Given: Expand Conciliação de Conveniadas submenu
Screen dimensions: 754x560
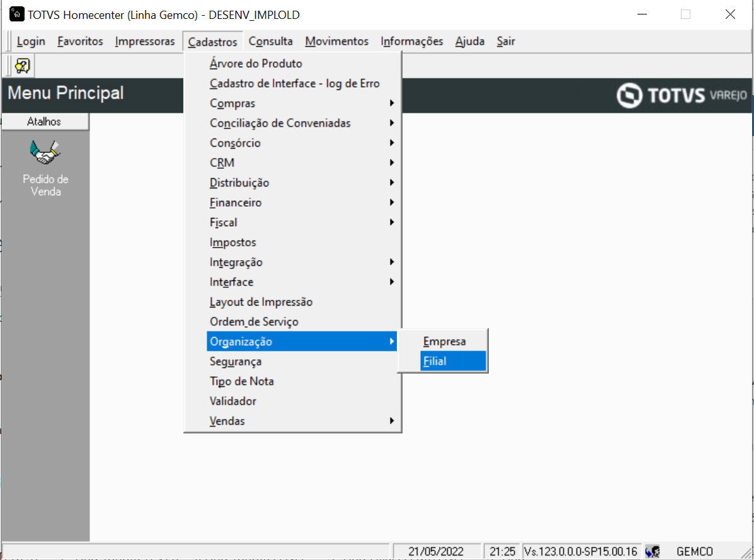Looking at the screenshot, I should click(x=302, y=123).
